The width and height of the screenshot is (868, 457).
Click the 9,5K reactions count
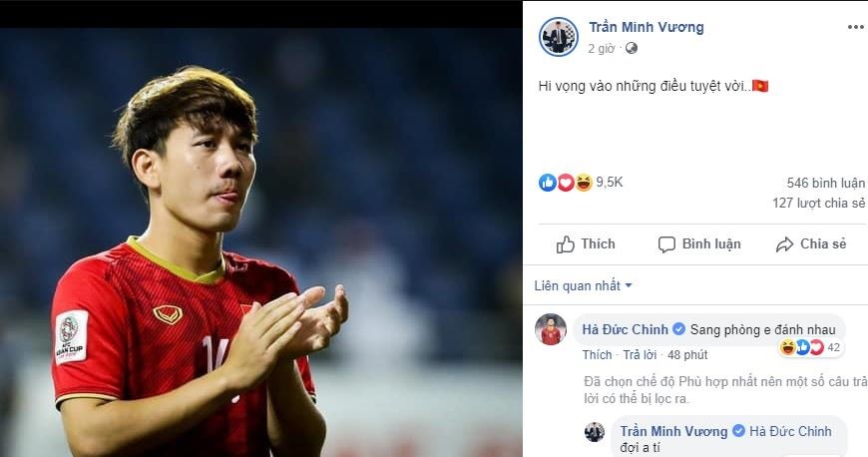(x=609, y=183)
